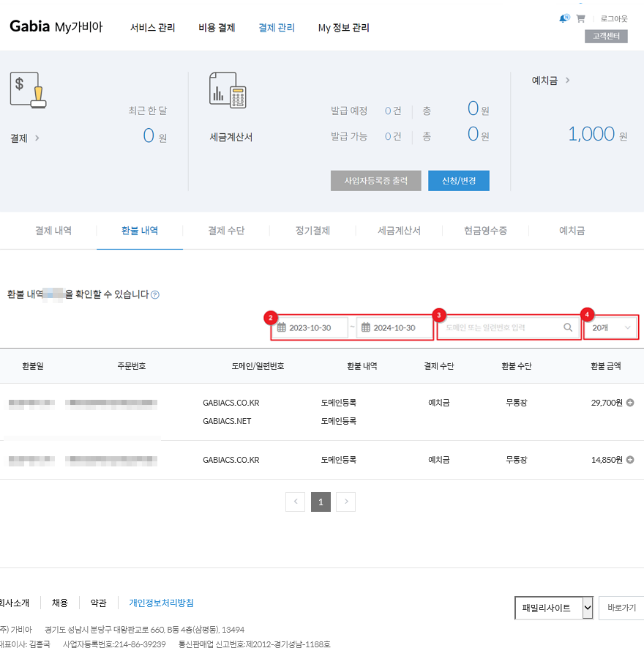Switch to the 현금영수증 tab
This screenshot has height=659, width=644.
point(486,231)
